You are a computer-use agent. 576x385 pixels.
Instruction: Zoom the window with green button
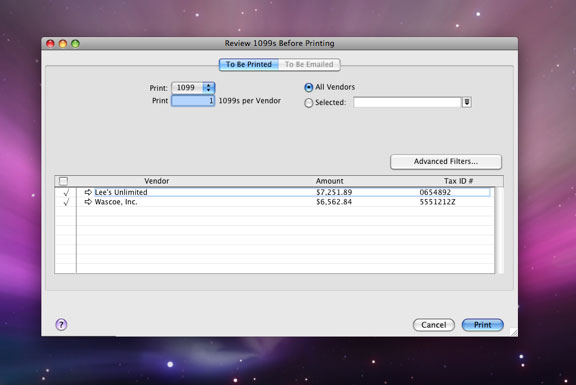pyautogui.click(x=75, y=44)
